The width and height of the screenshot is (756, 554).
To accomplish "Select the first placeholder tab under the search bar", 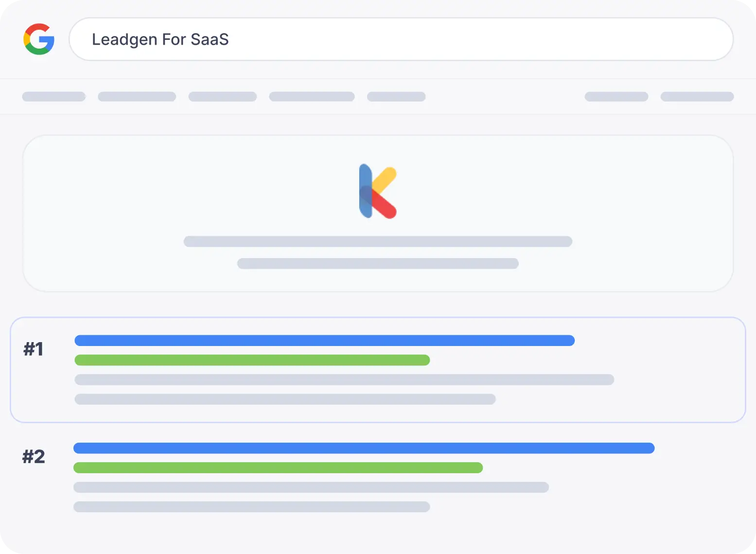I will pyautogui.click(x=54, y=97).
